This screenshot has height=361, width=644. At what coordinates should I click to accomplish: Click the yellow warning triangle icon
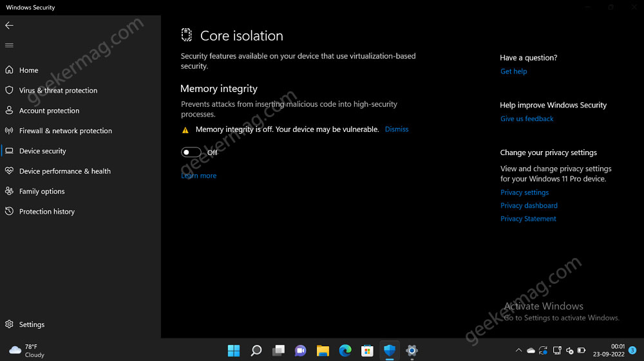185,130
